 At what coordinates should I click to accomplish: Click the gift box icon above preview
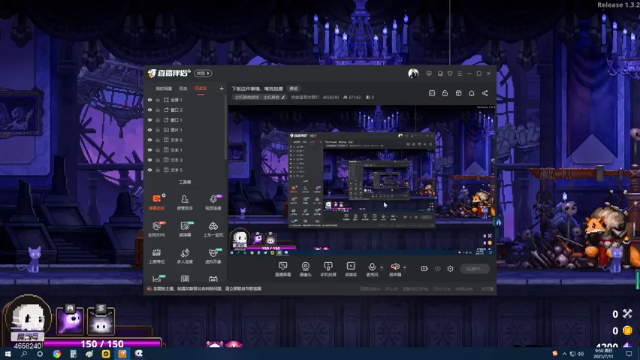pos(458,93)
